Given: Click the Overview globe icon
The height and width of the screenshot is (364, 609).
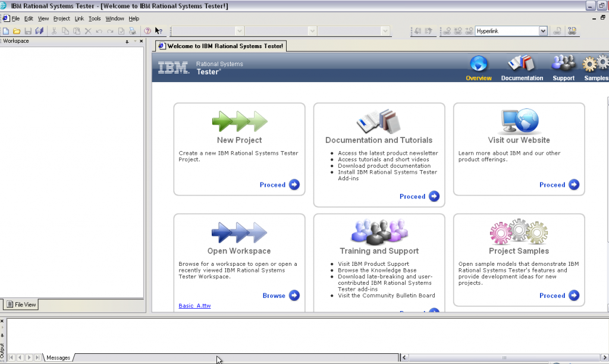Looking at the screenshot, I should pyautogui.click(x=478, y=64).
